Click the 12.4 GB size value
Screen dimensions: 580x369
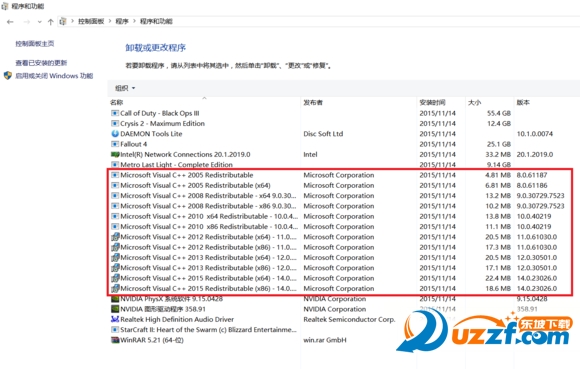[x=499, y=123]
